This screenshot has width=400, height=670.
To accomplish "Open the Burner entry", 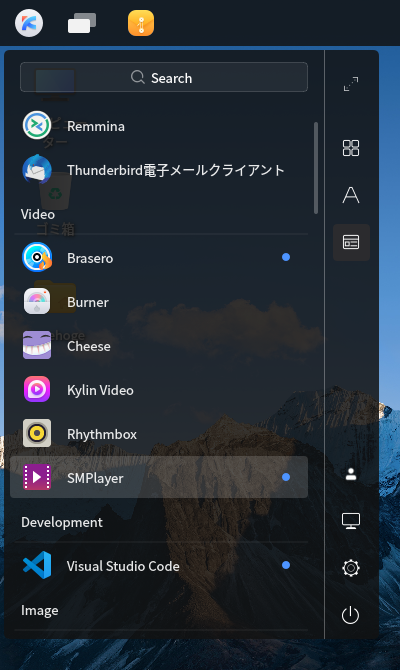I will pyautogui.click(x=159, y=302).
